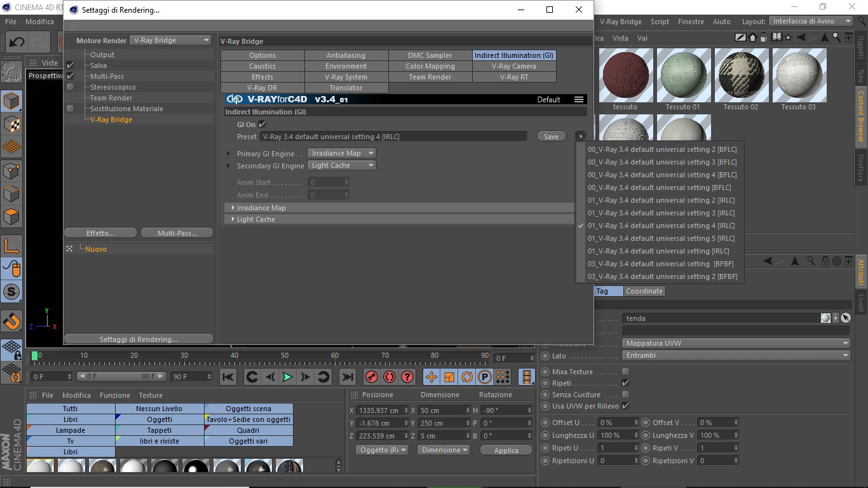The image size is (868, 488).
Task: Select the Model mode cube icon
Action: pyautogui.click(x=11, y=101)
